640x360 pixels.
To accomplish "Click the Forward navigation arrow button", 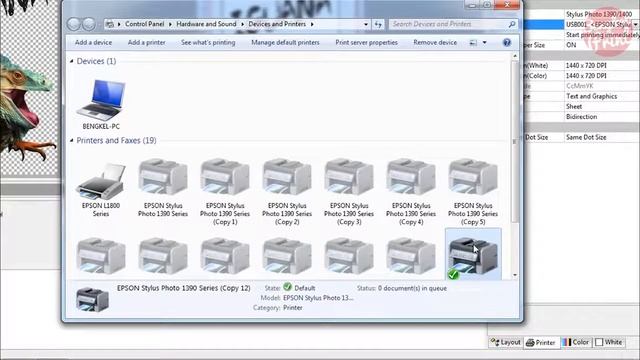I will (x=89, y=24).
